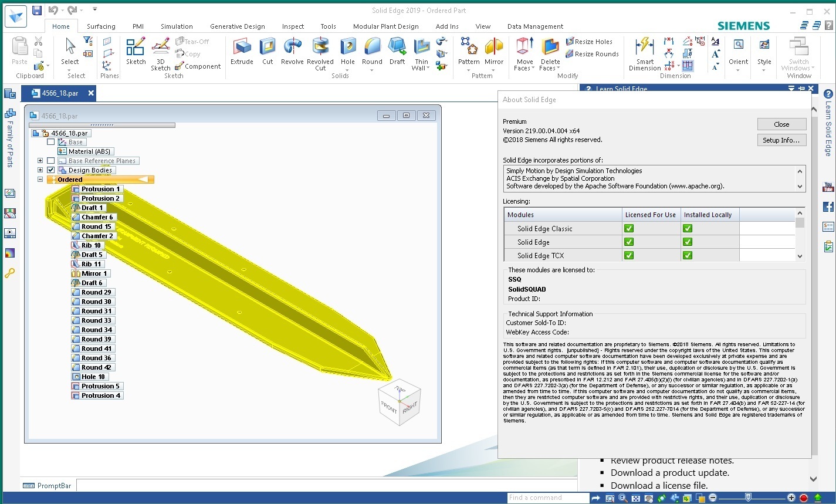Select the Sketch tool in the ribbon
The width and height of the screenshot is (836, 504).
click(136, 52)
